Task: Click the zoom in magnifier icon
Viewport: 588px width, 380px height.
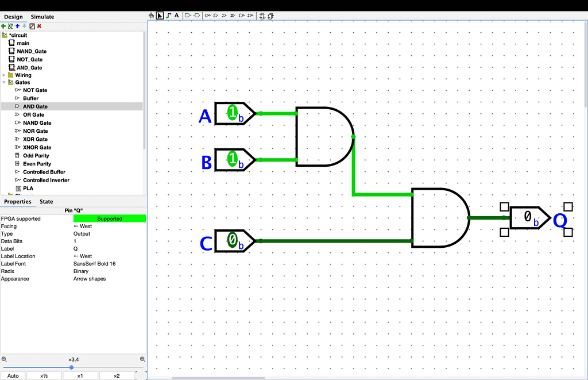Action: tap(142, 359)
